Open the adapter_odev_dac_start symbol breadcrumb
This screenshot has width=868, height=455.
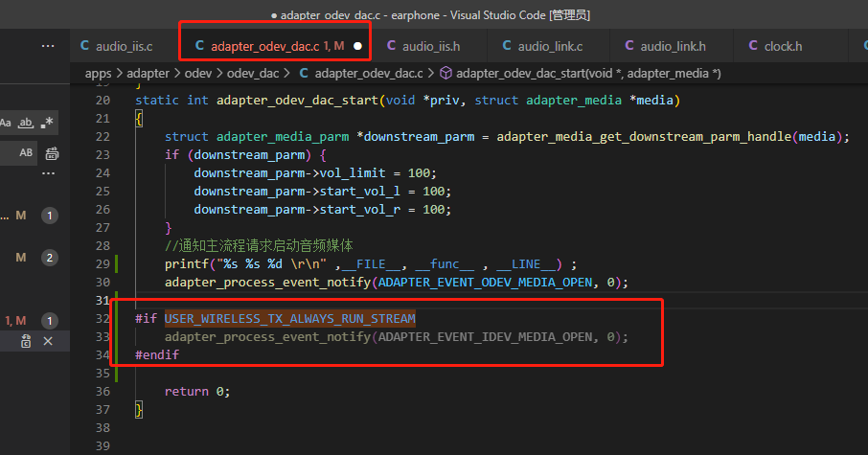[x=588, y=74]
